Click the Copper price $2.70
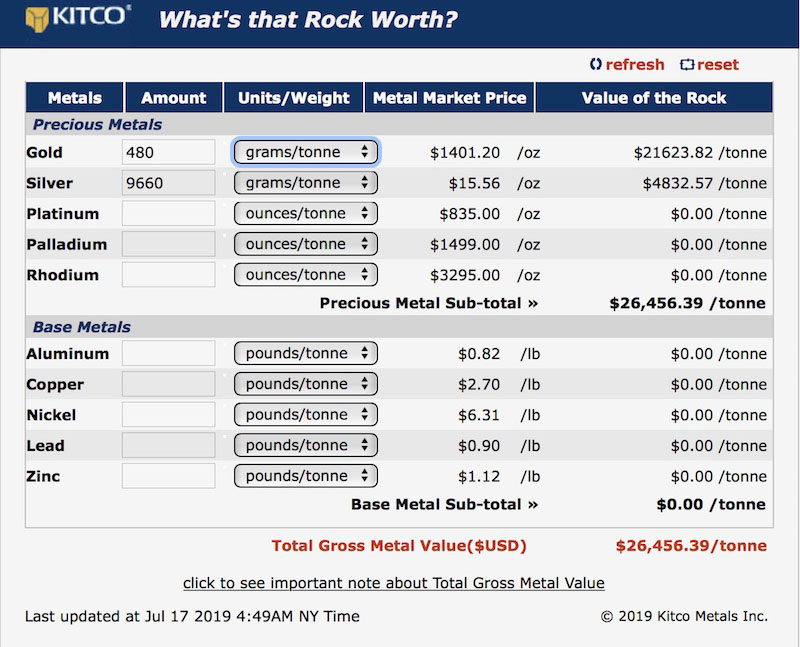Viewport: 800px width, 647px height. [479, 384]
